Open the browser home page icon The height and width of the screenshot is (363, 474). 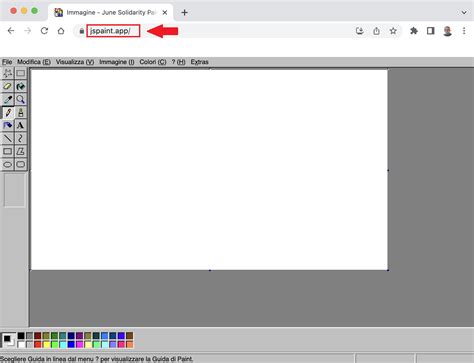tap(61, 31)
